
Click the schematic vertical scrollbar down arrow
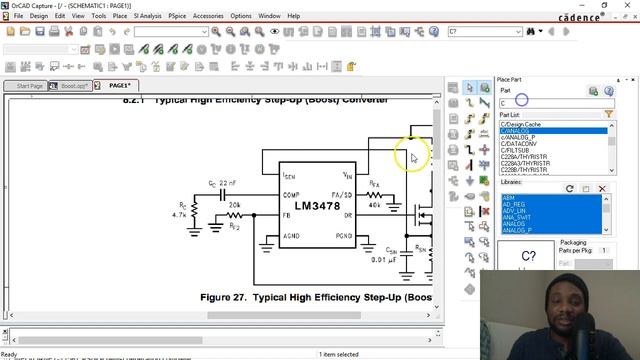coord(436,307)
